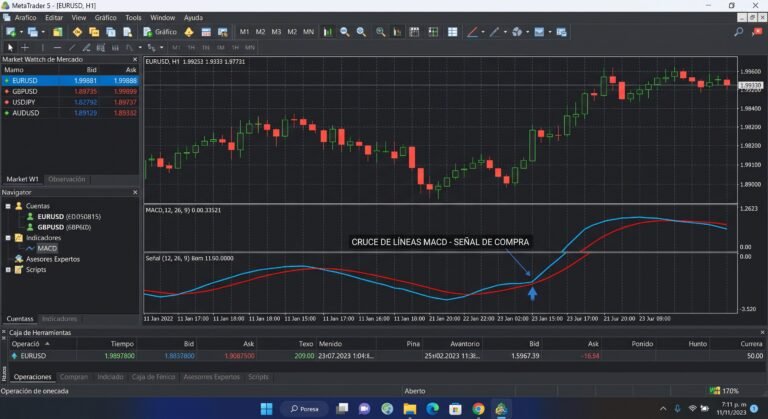
Task: Select the vertical line tool
Action: pyautogui.click(x=43, y=48)
